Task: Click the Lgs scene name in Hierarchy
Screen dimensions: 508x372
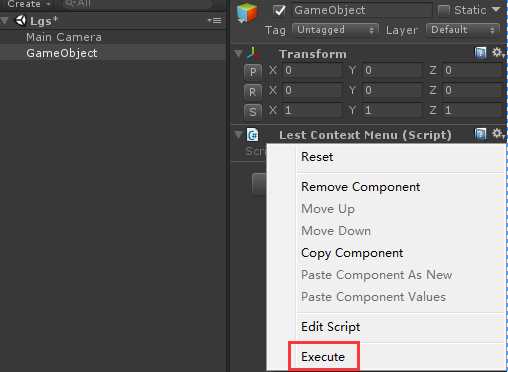Action: [44, 21]
